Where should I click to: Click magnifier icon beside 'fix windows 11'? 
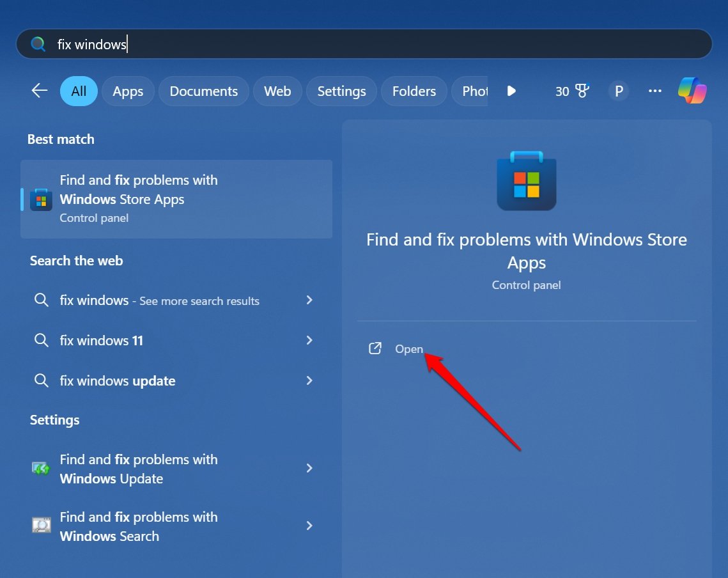pos(42,340)
